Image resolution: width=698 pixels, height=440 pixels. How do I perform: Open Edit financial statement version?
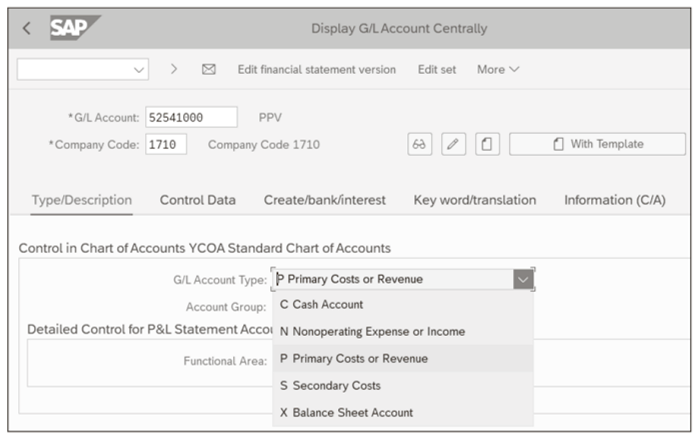coord(317,69)
